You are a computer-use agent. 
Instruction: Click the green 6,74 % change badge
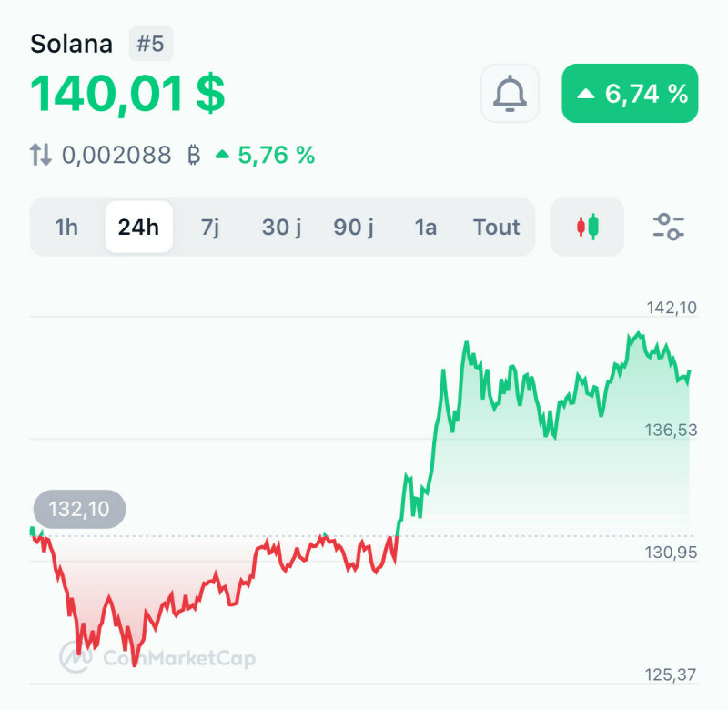click(630, 93)
